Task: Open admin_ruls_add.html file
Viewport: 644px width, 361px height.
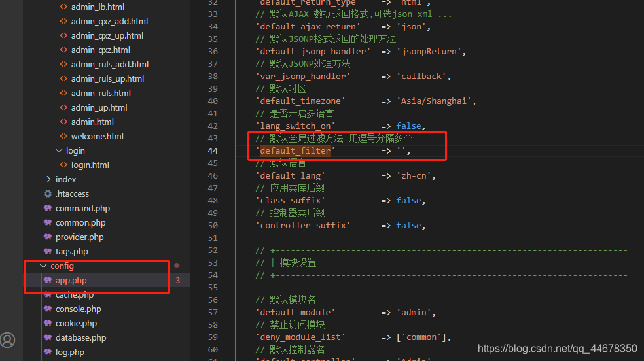Action: coord(110,64)
